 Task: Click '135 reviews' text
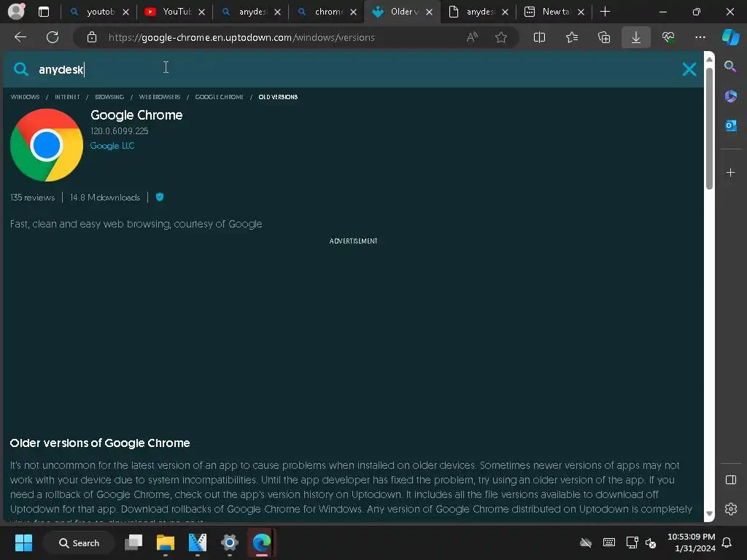tap(32, 197)
